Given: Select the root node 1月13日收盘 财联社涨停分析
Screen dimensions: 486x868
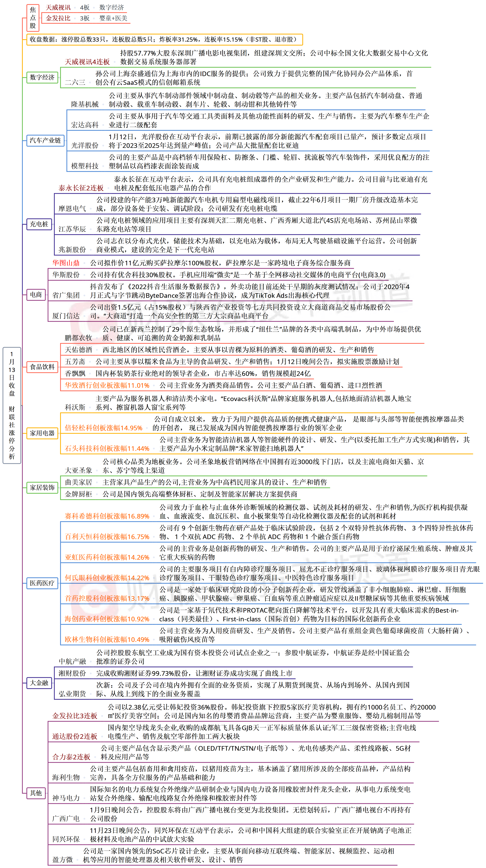Looking at the screenshot, I should click(x=12, y=405).
